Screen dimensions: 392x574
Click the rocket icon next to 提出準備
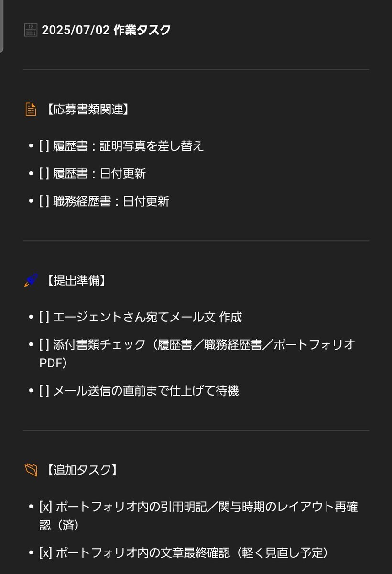(31, 280)
